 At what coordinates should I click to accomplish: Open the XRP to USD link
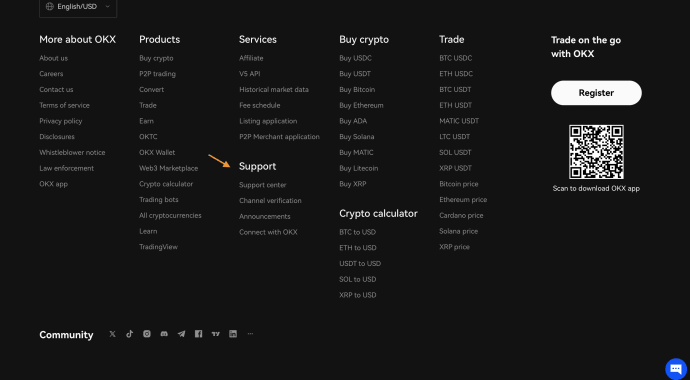coord(358,295)
